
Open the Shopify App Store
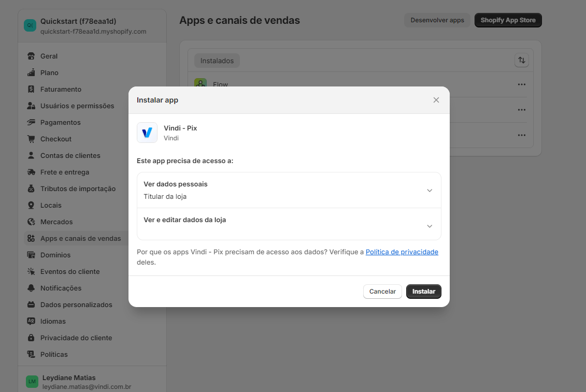click(508, 20)
